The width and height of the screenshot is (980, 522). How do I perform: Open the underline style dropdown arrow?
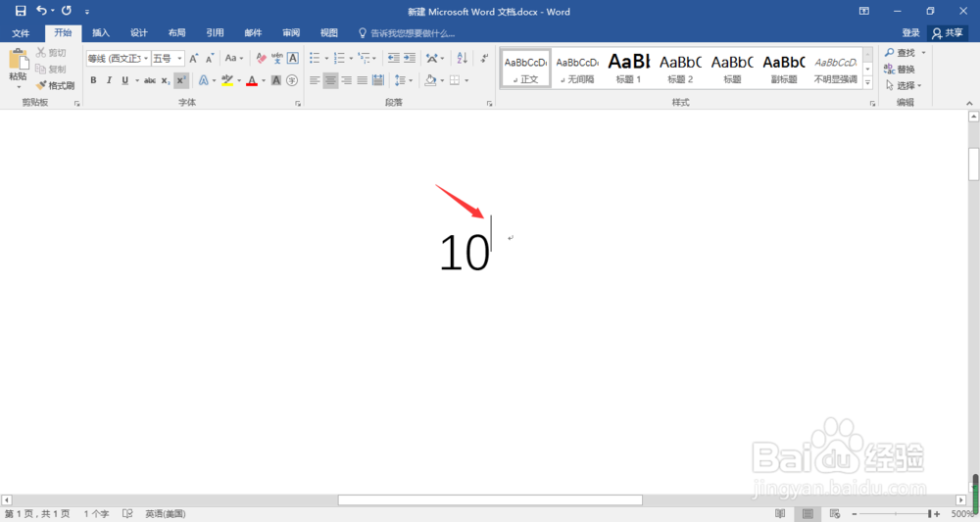(x=137, y=80)
